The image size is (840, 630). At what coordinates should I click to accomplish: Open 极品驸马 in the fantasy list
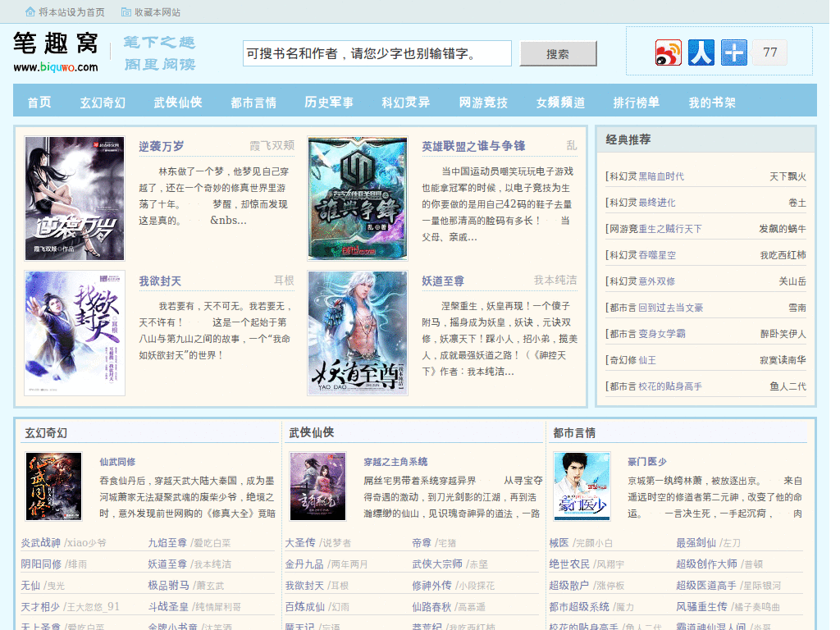click(x=168, y=586)
